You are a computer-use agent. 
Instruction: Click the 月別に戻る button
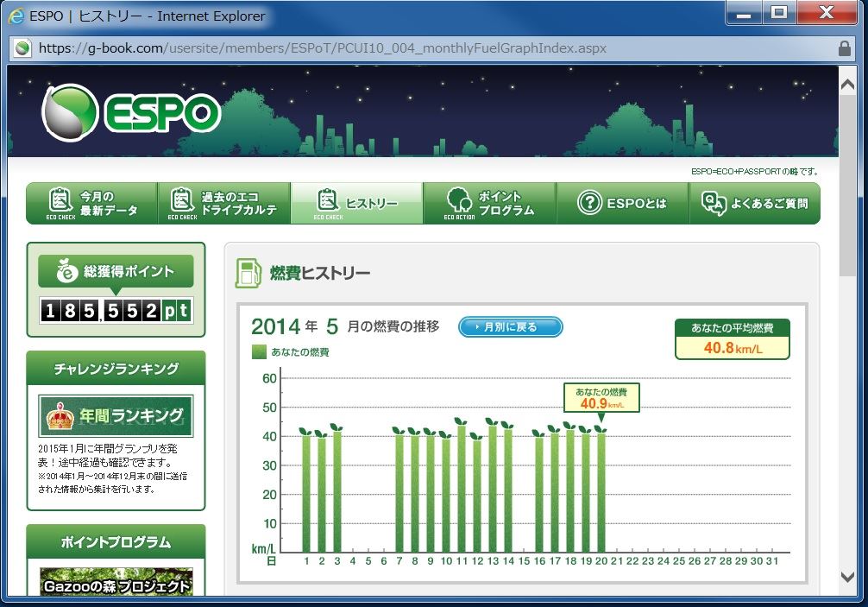511,326
